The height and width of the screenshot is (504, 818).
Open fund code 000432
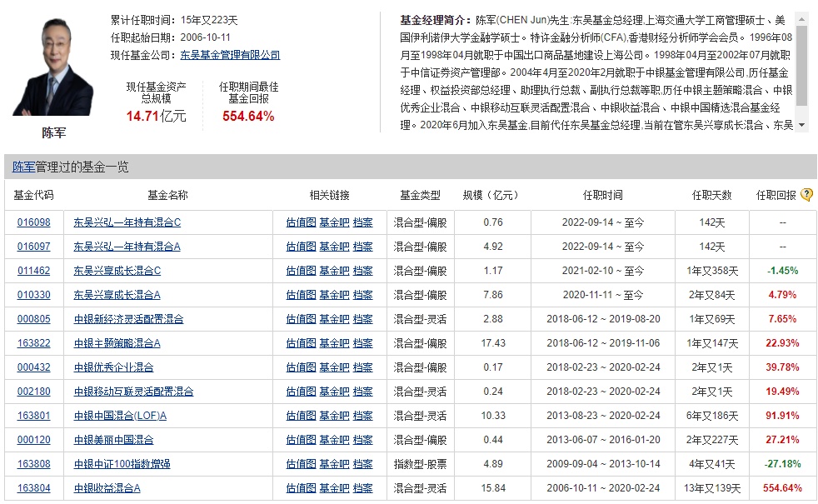click(x=34, y=367)
